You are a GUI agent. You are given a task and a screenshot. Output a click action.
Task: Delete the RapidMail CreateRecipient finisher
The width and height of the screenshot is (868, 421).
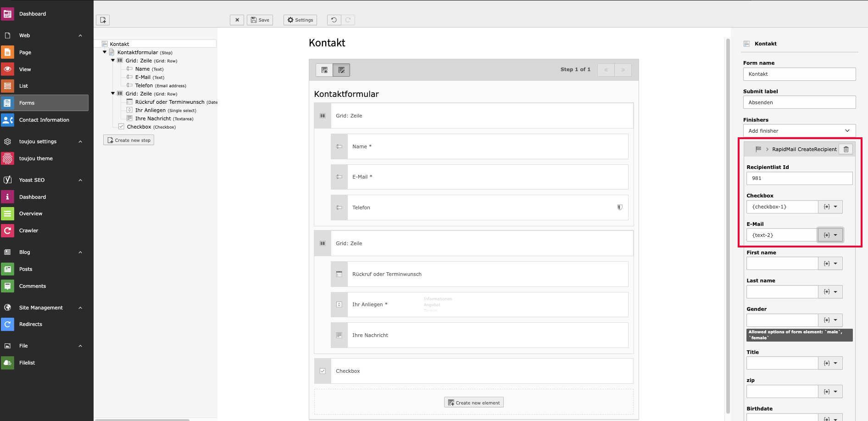point(846,149)
